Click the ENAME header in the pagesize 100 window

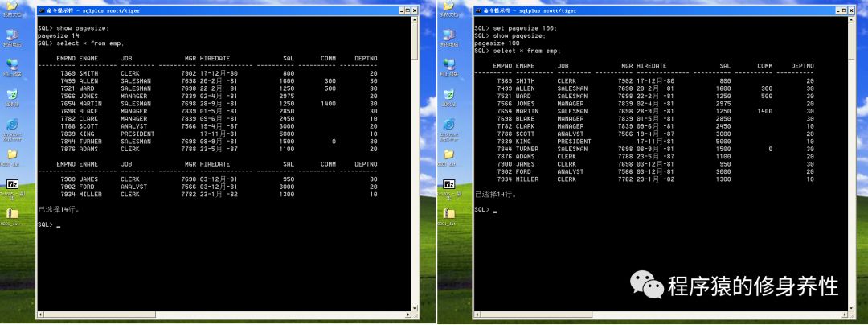click(525, 66)
